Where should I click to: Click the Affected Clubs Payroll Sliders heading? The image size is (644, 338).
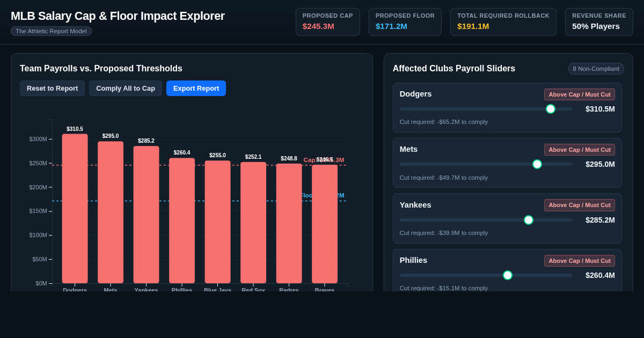(x=454, y=69)
